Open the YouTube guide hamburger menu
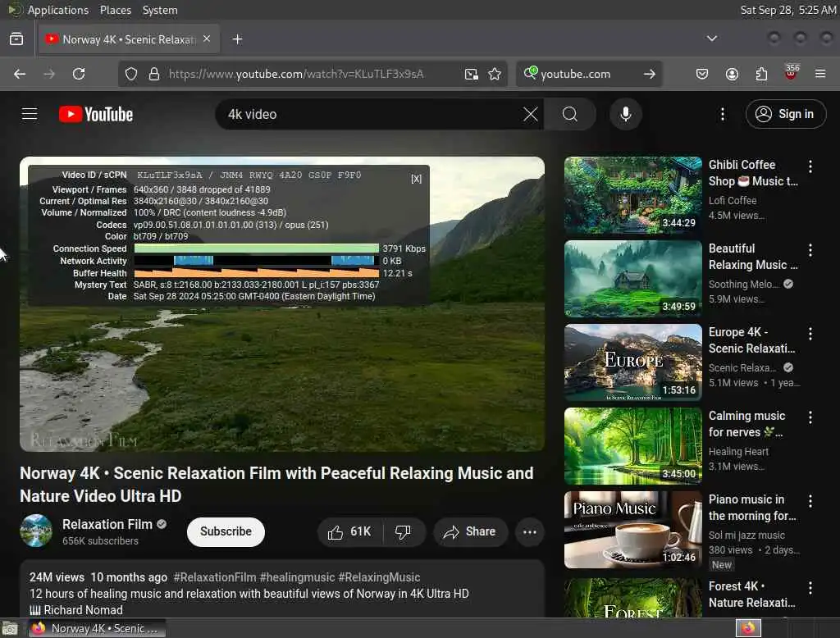 pos(30,114)
